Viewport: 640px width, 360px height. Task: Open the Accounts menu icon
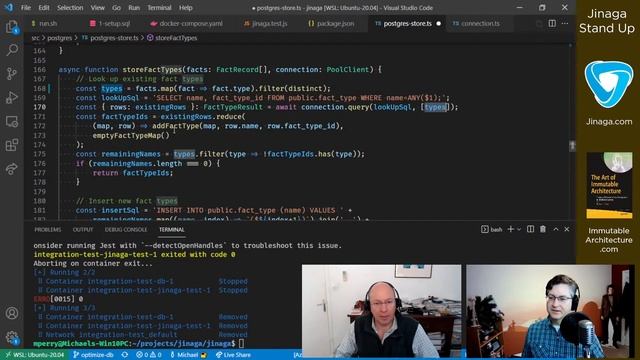pos(12,313)
